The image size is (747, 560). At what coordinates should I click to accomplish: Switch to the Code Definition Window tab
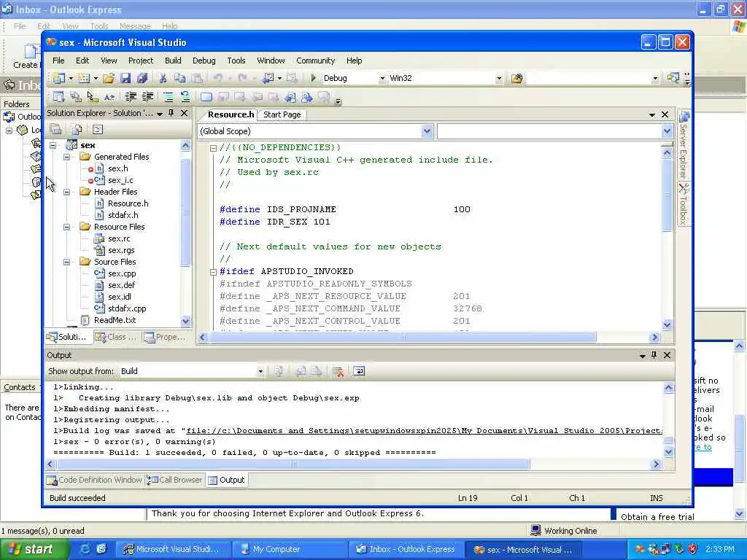[95, 480]
